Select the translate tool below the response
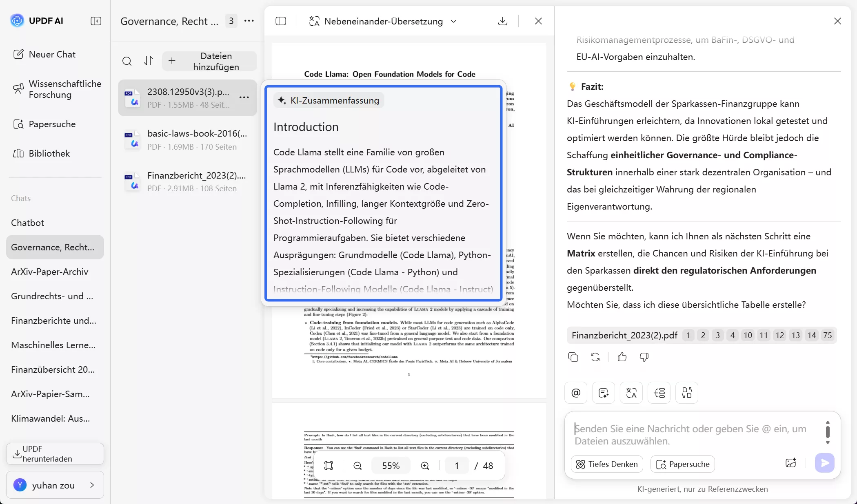This screenshot has width=857, height=504. [631, 393]
